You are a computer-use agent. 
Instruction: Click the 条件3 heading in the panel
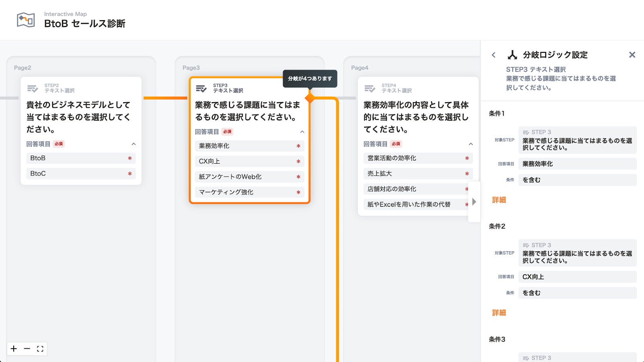(x=497, y=339)
